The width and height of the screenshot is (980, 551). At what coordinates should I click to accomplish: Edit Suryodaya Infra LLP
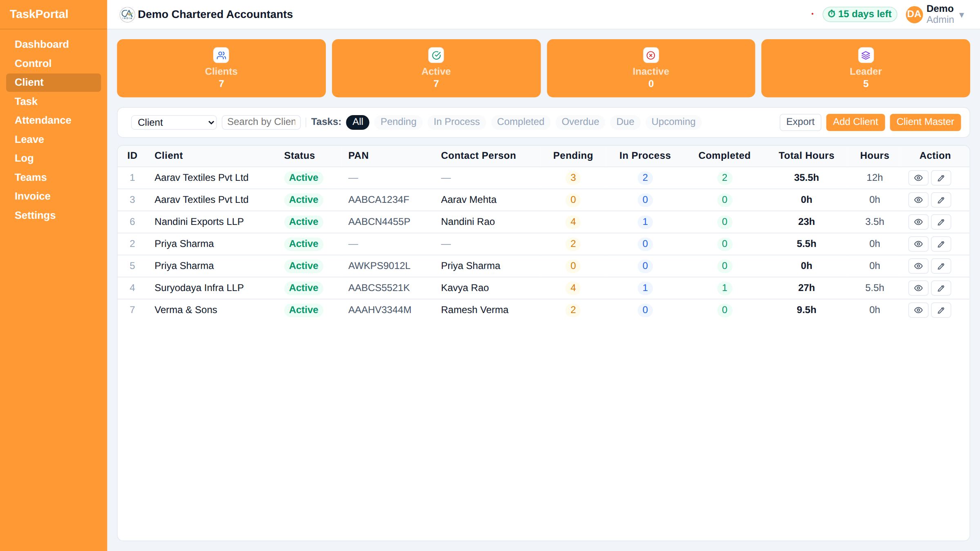(941, 288)
